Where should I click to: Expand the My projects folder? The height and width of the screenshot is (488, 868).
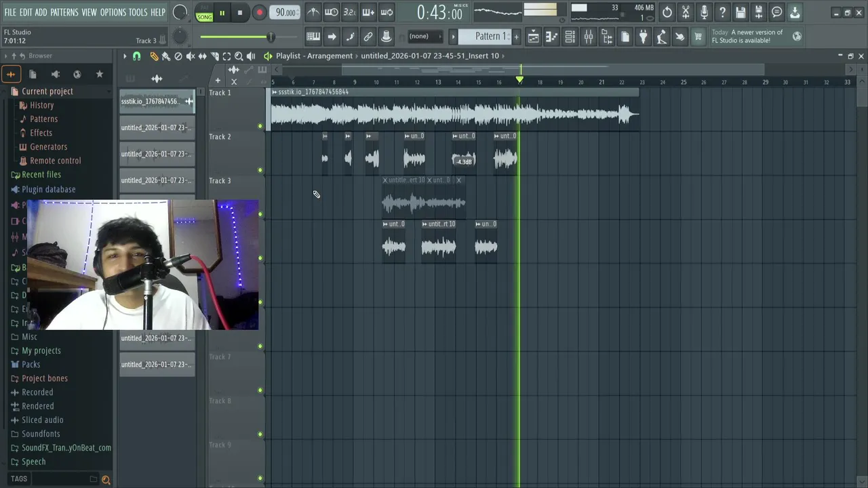point(41,350)
